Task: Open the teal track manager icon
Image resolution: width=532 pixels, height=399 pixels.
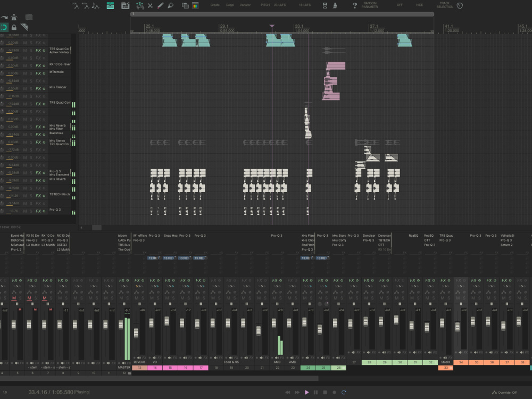Action: 110,5
